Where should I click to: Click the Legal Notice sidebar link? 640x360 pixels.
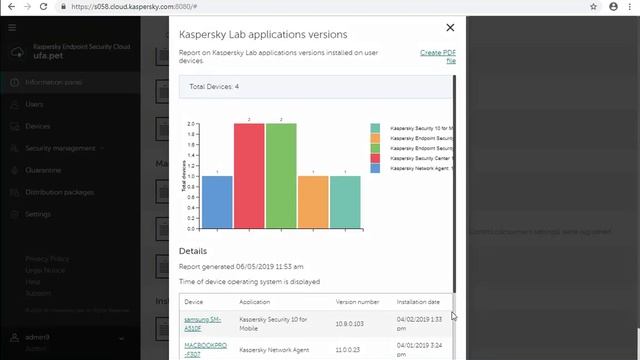[45, 271]
